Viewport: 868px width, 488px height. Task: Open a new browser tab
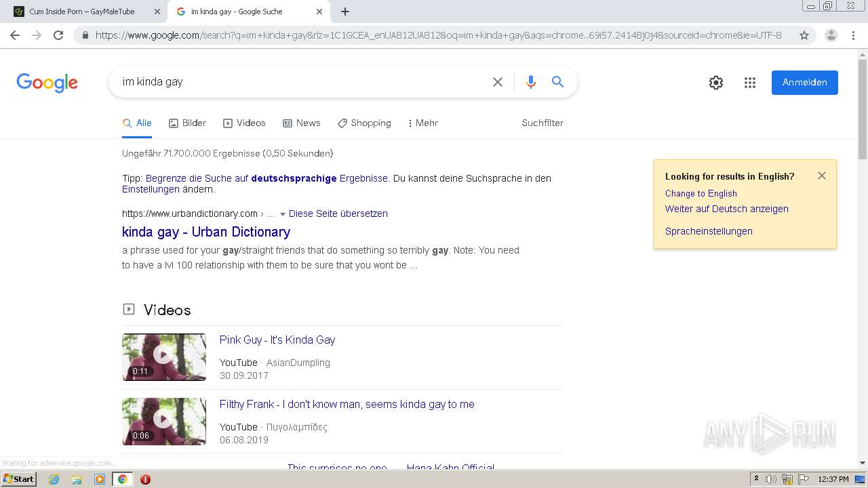(x=345, y=12)
